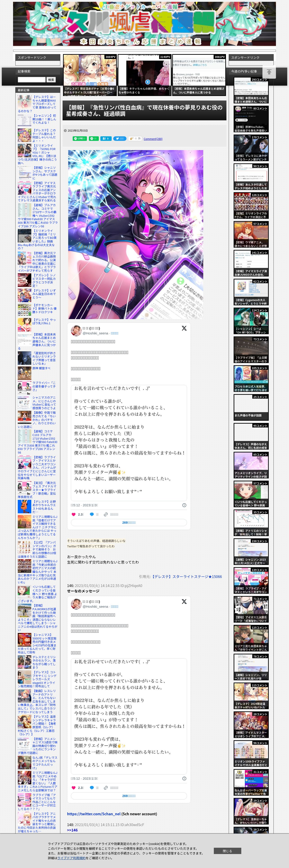The height and width of the screenshot is (868, 289).
Task: Open the 170コメント デレマスにあやかってるラーメン屋 item
Action: point(251,148)
